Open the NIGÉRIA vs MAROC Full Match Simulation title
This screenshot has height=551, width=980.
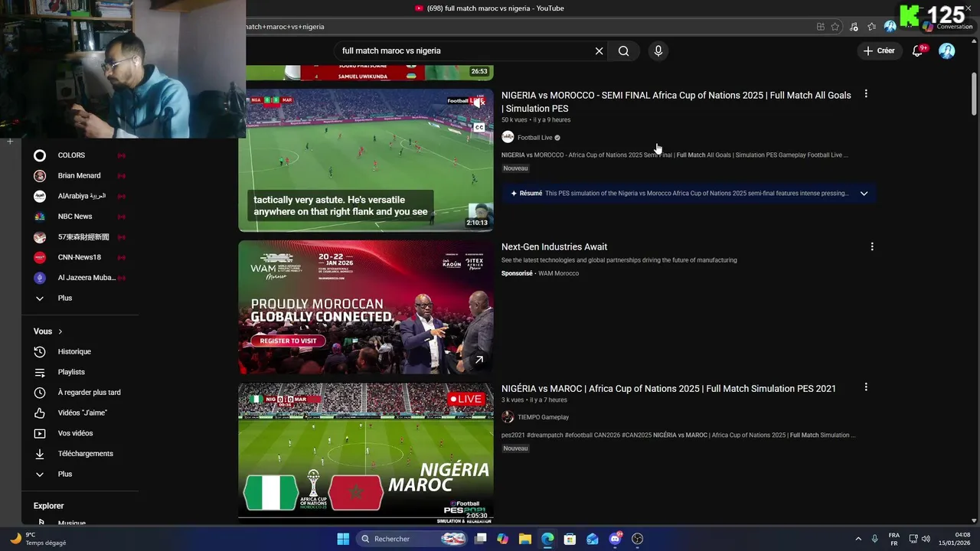668,389
